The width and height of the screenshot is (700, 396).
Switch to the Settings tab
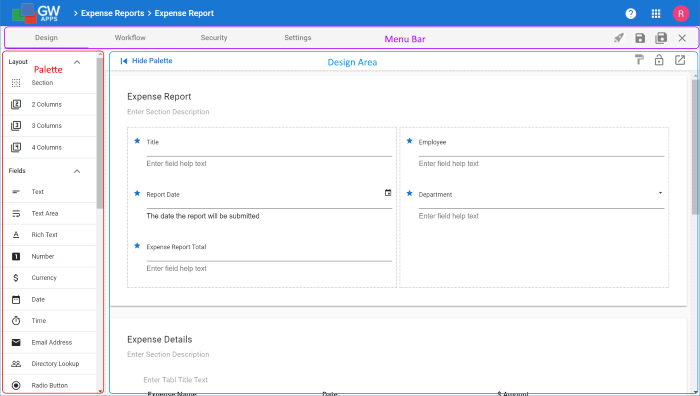[x=298, y=38]
